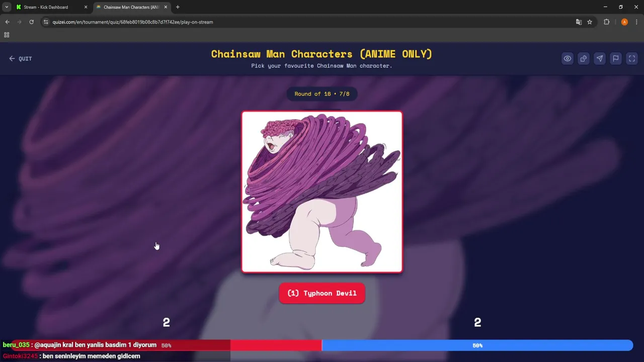Click the subtitle Pick your favourite Chainsaw Man character
This screenshot has height=362, width=644.
(322, 66)
